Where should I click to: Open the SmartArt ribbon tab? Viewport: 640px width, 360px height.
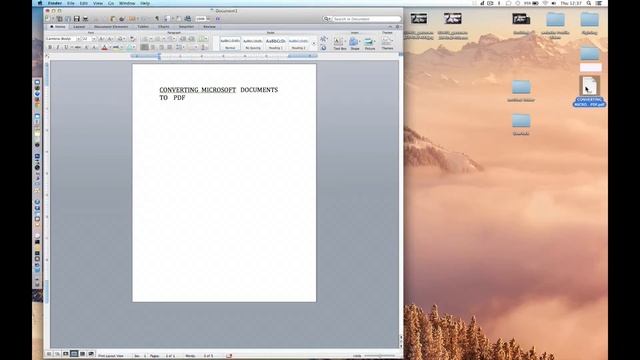pyautogui.click(x=186, y=27)
